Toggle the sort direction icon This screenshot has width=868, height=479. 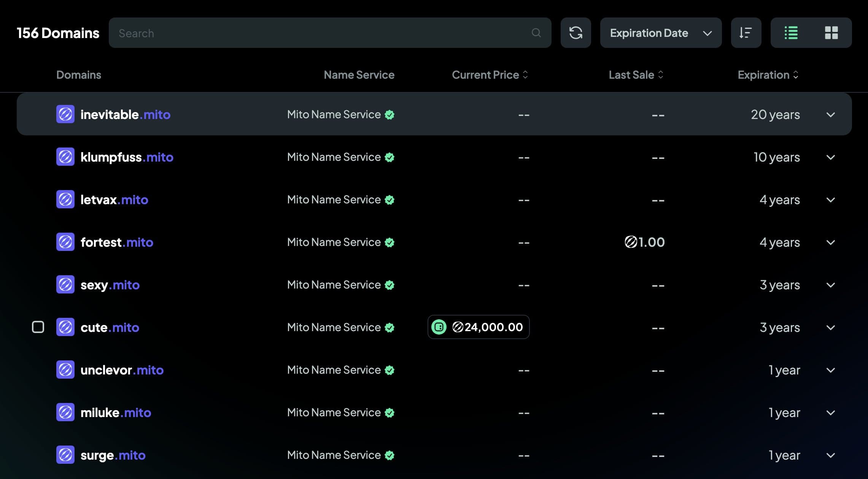746,33
